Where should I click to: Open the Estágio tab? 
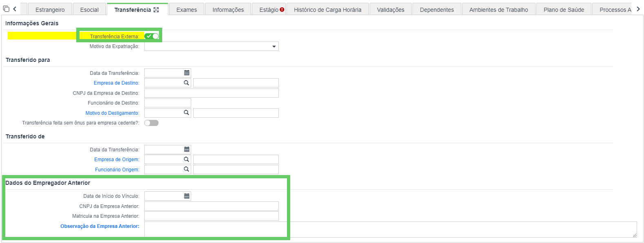[269, 10]
